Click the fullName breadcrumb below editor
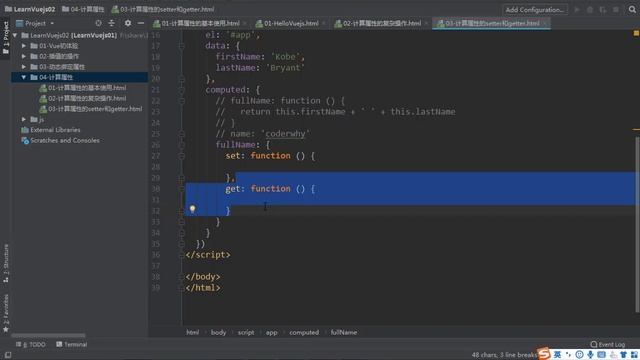 coord(344,332)
